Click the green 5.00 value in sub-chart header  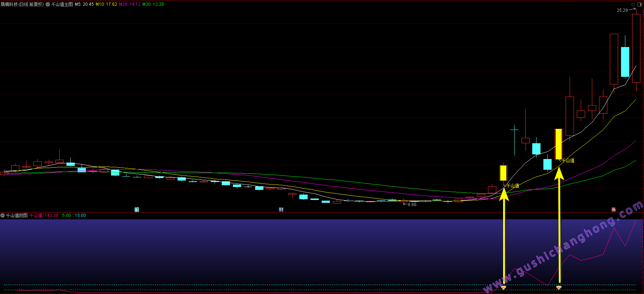(66, 215)
